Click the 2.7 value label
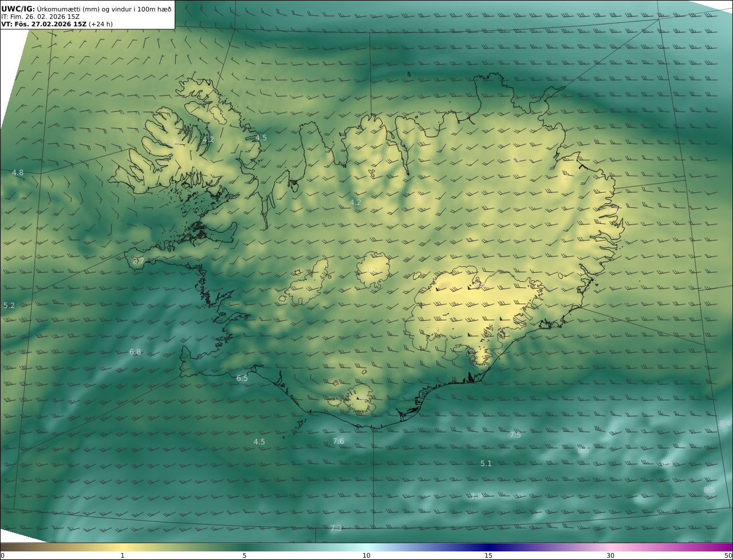This screenshot has height=560, width=733. 139,261
